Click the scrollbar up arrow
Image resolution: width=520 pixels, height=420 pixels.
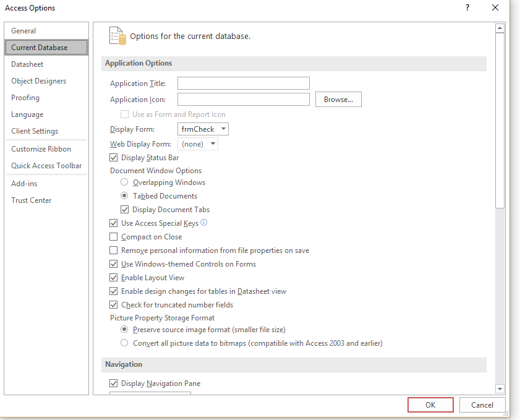[500, 28]
